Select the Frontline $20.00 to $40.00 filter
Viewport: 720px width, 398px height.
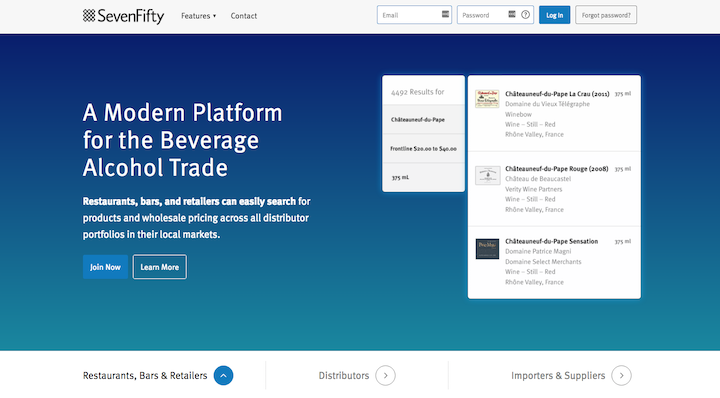click(423, 148)
